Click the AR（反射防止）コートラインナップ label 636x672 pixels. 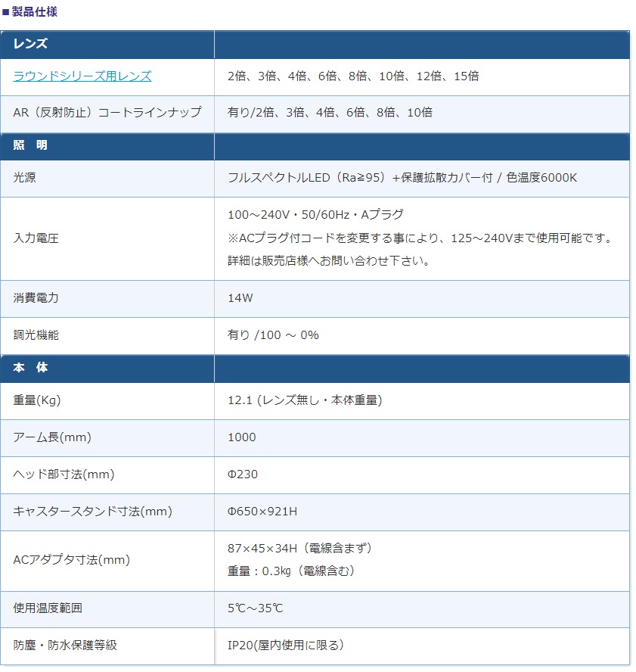click(x=107, y=113)
